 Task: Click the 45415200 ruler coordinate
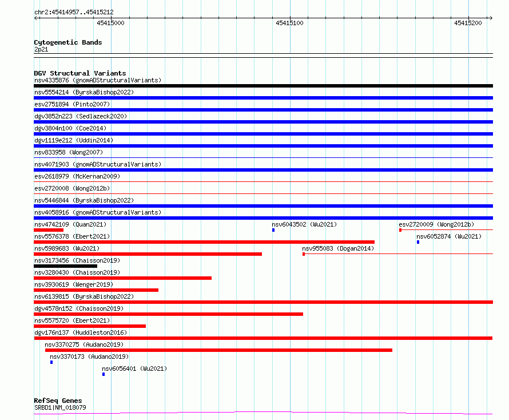point(468,23)
